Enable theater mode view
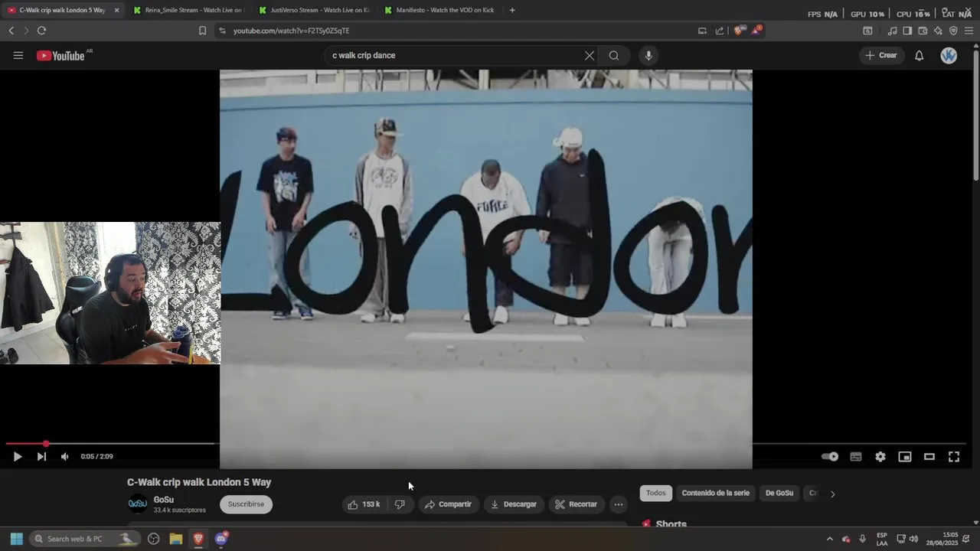 point(929,457)
